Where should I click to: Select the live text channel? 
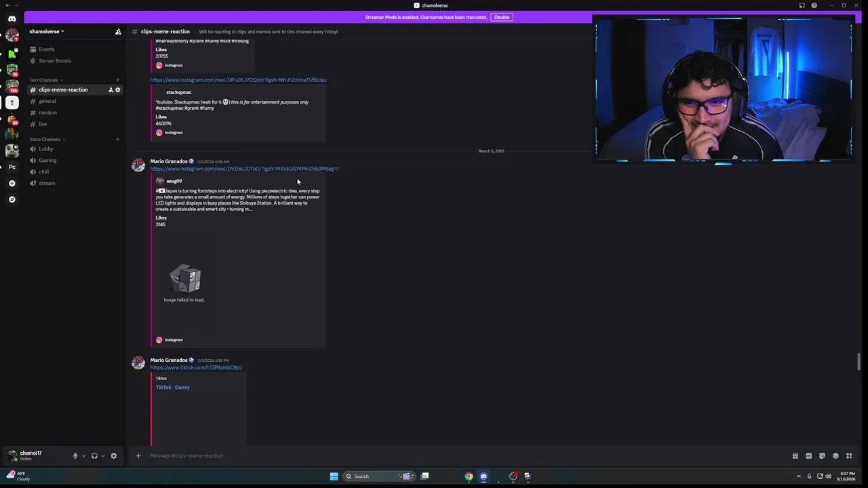tap(43, 124)
